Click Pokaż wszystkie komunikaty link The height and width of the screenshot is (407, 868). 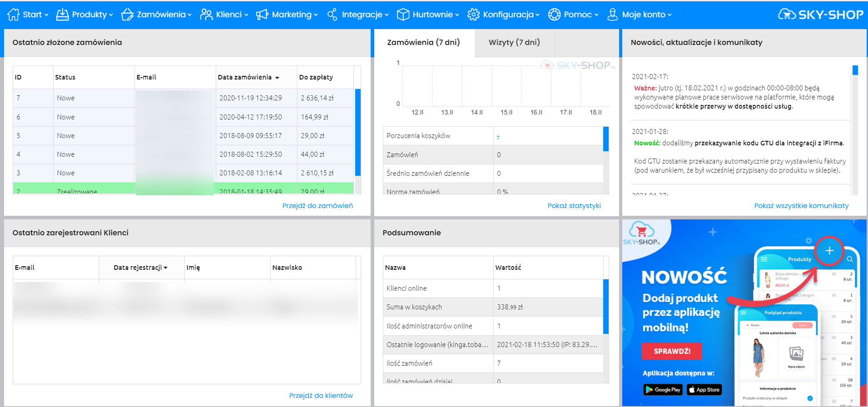point(801,206)
